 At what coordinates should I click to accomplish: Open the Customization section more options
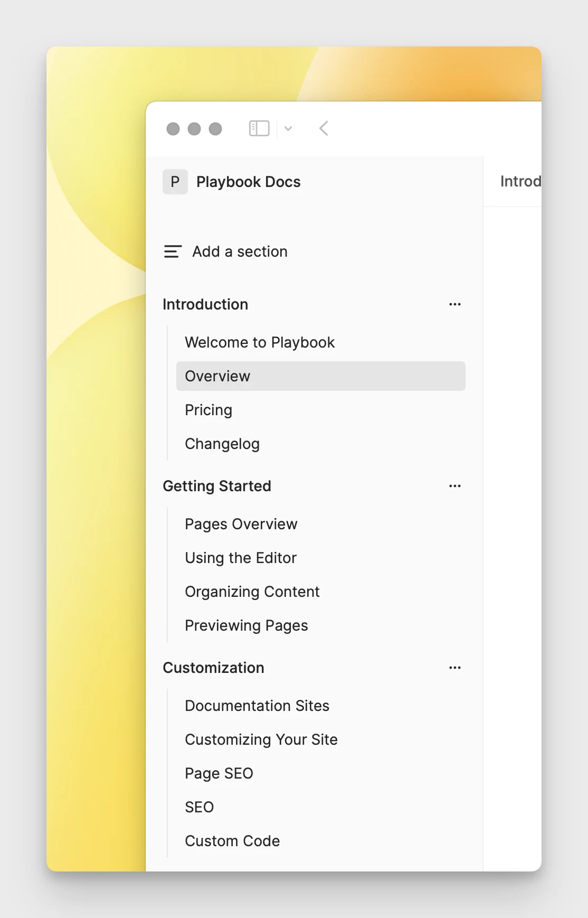455,668
